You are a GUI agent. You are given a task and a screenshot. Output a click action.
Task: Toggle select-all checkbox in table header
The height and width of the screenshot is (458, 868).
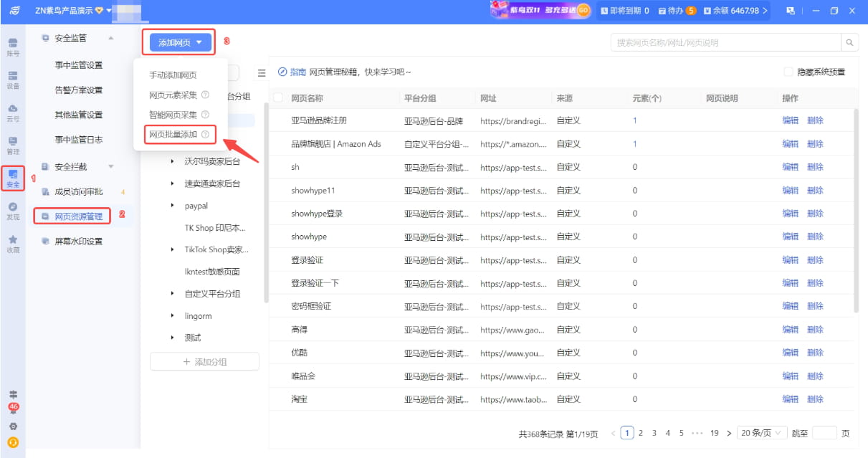coord(278,98)
